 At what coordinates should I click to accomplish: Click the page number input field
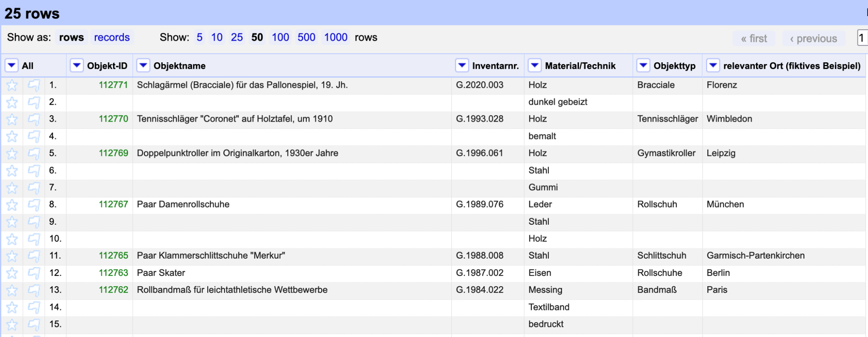pos(862,38)
